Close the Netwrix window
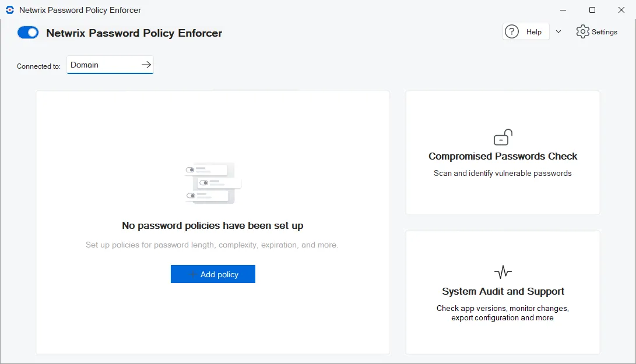The image size is (636, 364). (x=621, y=10)
